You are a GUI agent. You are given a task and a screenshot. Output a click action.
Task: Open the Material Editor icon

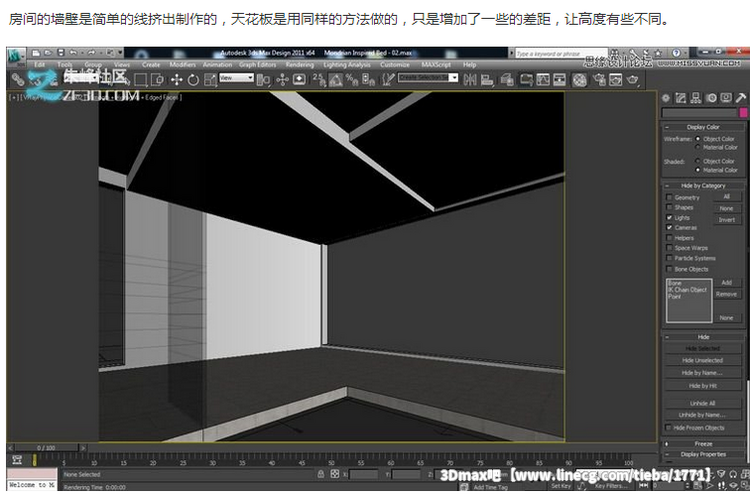click(580, 80)
